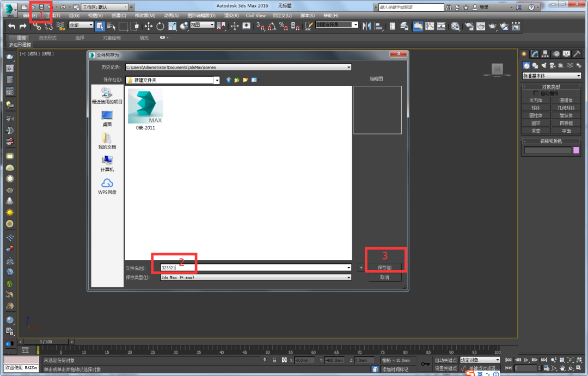Toggle the 自动关键点 auto key button
This screenshot has width=588, height=376.
click(x=445, y=360)
